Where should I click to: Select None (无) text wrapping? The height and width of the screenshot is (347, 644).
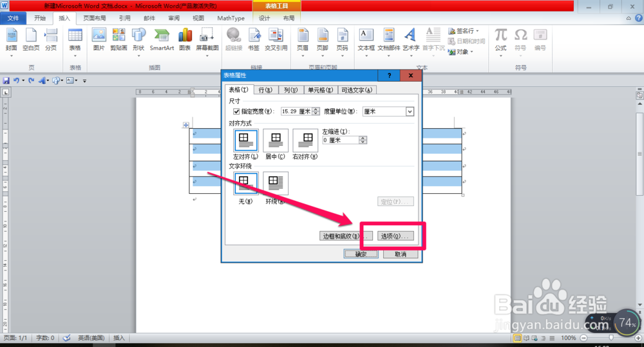pos(245,183)
